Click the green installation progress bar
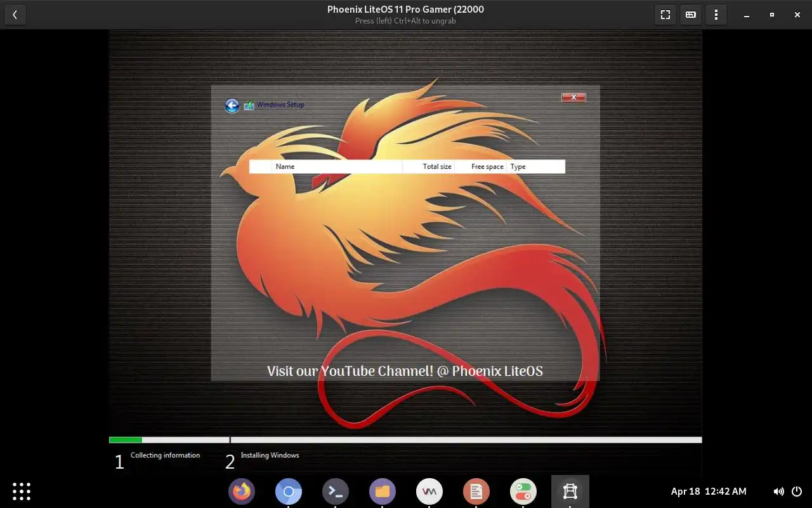 126,440
